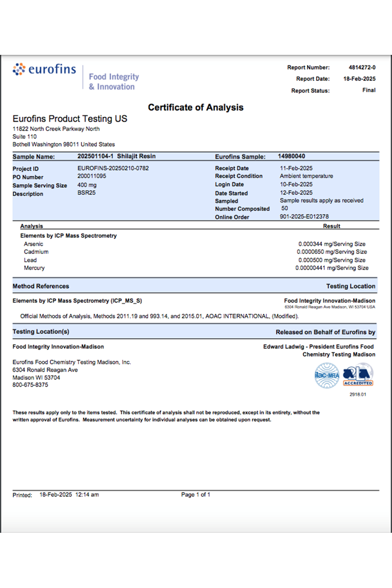
Task: Click the Mercury analysis row label
Action: pyautogui.click(x=34, y=268)
